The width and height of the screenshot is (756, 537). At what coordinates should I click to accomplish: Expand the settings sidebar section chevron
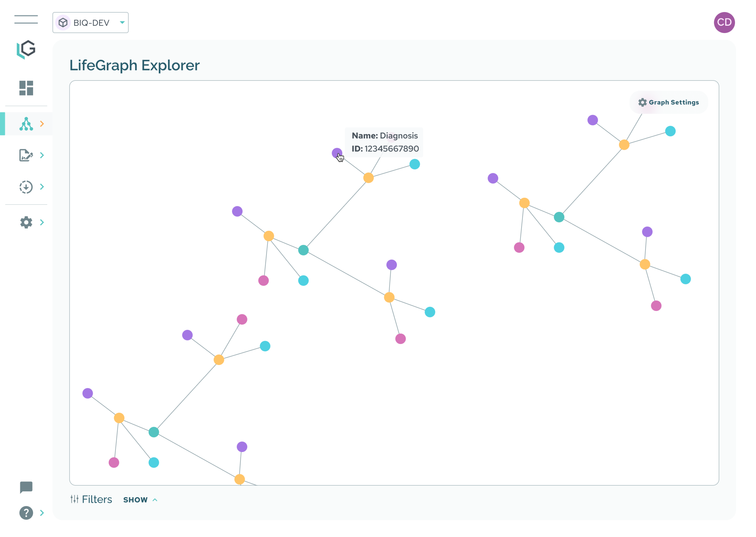coord(42,222)
